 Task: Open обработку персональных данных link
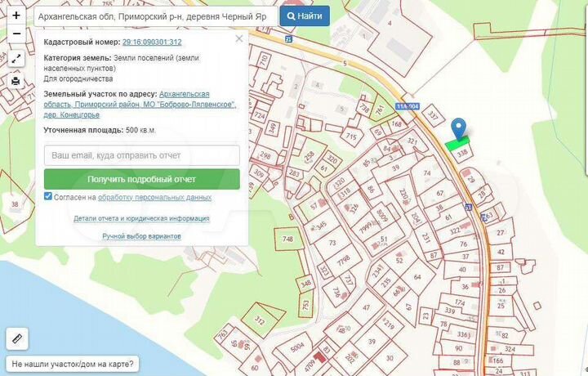[x=154, y=197]
